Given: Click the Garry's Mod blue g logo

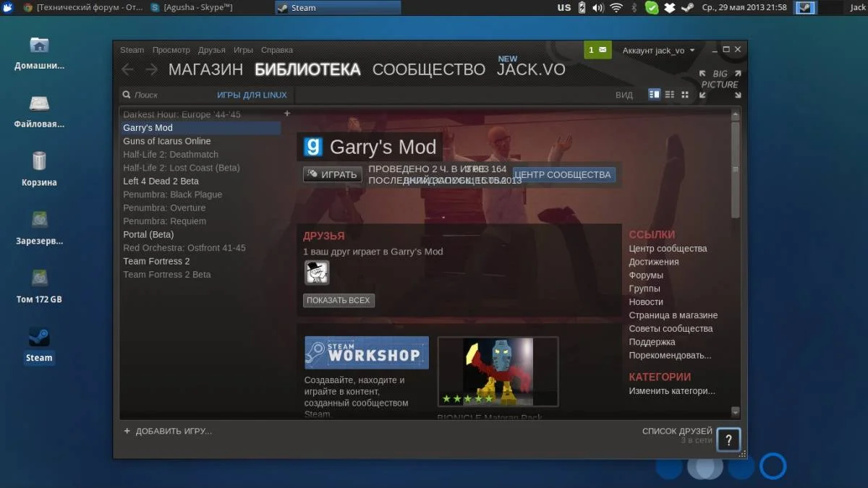Looking at the screenshot, I should click(x=312, y=147).
